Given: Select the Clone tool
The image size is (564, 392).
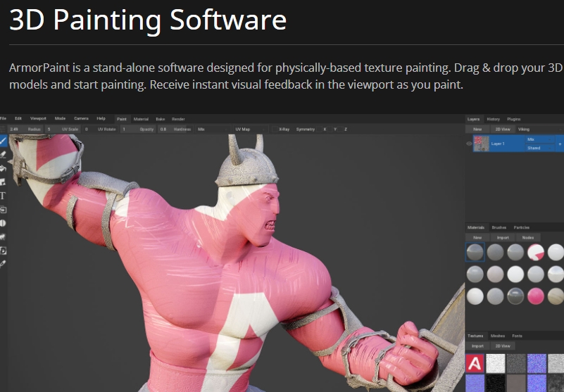Looking at the screenshot, I should coord(4,209).
